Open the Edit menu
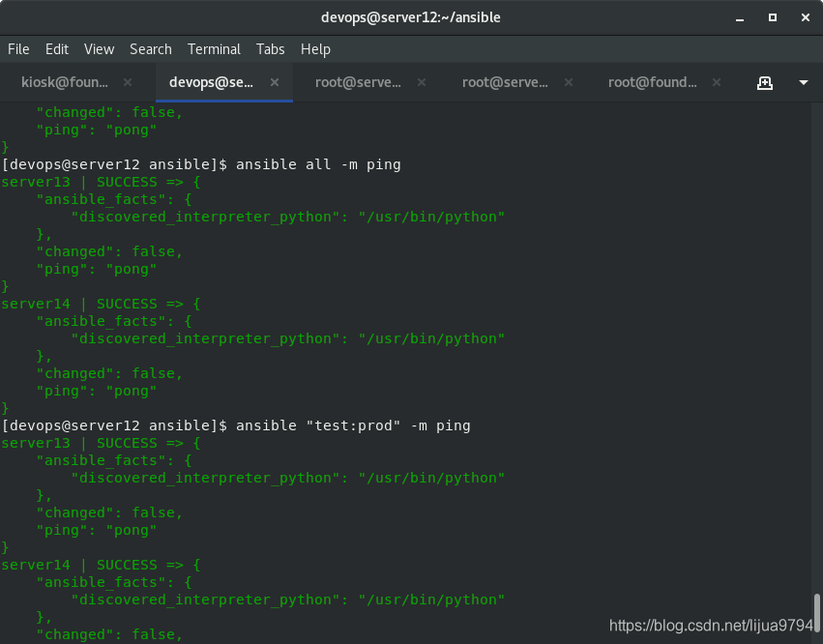The height and width of the screenshot is (644, 823). coord(57,49)
